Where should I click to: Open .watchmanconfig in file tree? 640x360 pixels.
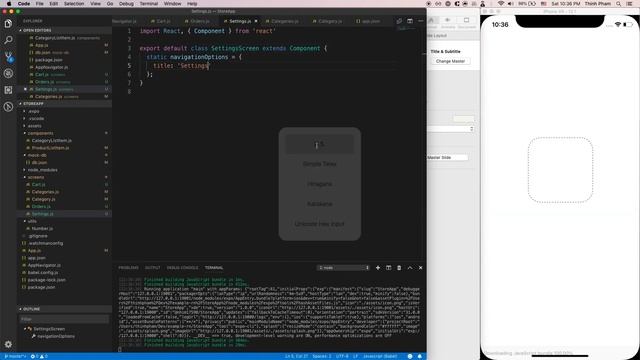pos(45,243)
